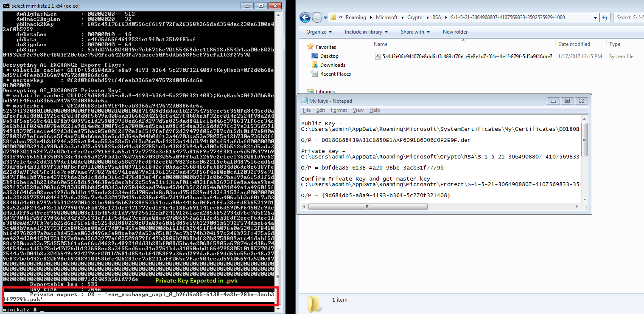The width and height of the screenshot is (644, 314).
Task: Open Notepad's Format menu
Action: coord(339,110)
